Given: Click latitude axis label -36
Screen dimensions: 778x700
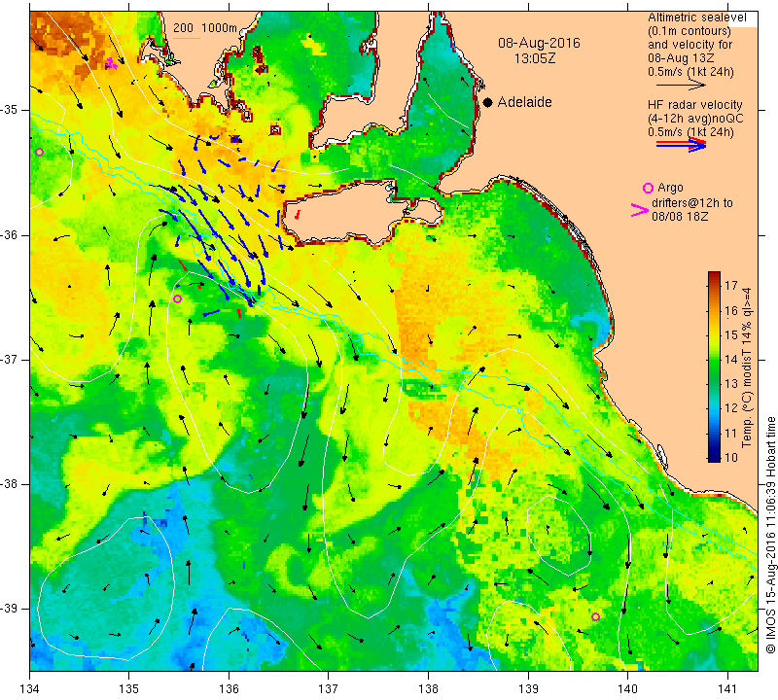Looking at the screenshot, I should (10, 234).
